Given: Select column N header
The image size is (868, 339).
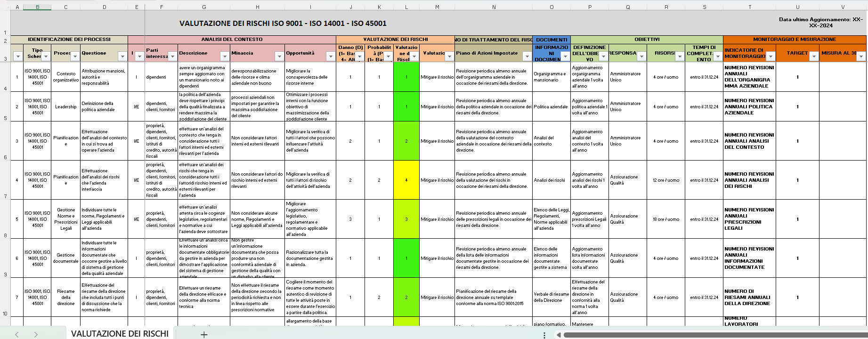Looking at the screenshot, I should click(494, 7).
